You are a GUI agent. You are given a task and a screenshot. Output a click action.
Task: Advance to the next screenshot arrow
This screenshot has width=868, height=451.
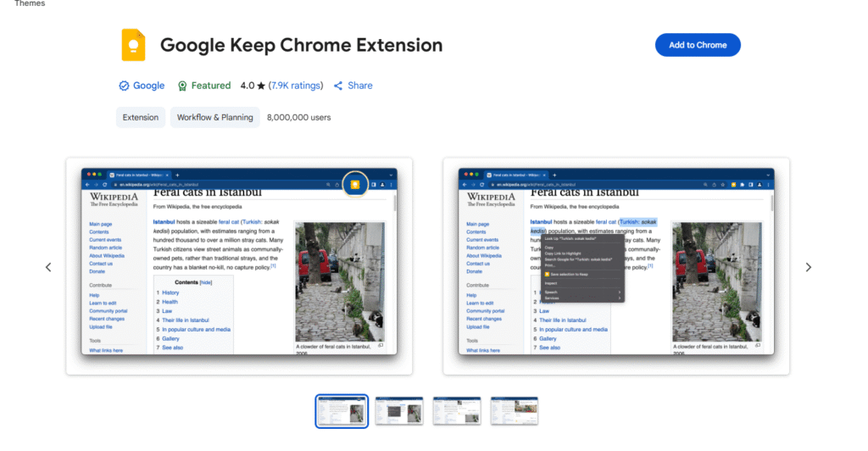pyautogui.click(x=808, y=267)
